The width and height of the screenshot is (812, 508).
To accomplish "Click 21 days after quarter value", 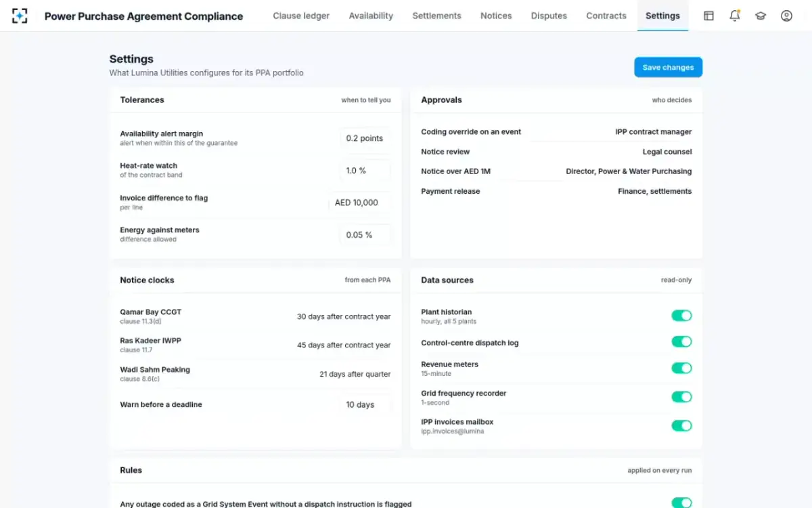I will (x=355, y=374).
